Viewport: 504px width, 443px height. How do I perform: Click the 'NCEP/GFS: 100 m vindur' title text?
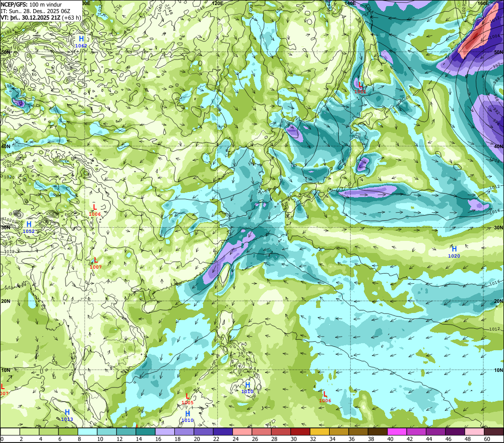tap(31, 5)
